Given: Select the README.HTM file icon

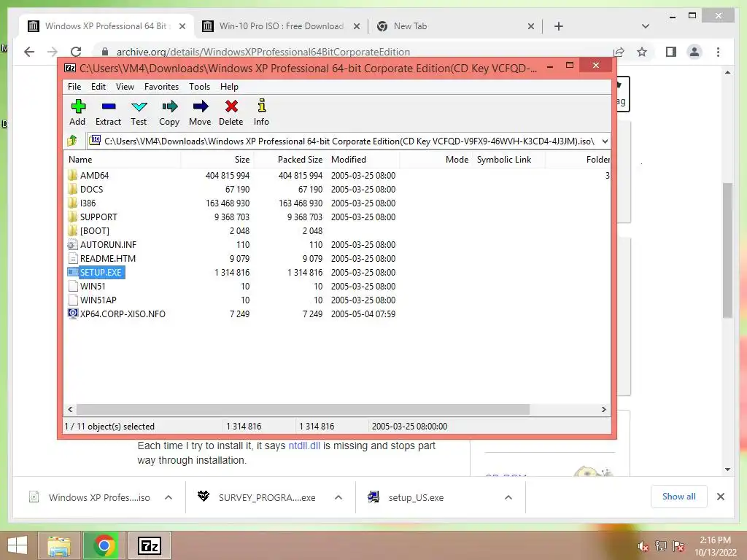Looking at the screenshot, I should click(72, 259).
